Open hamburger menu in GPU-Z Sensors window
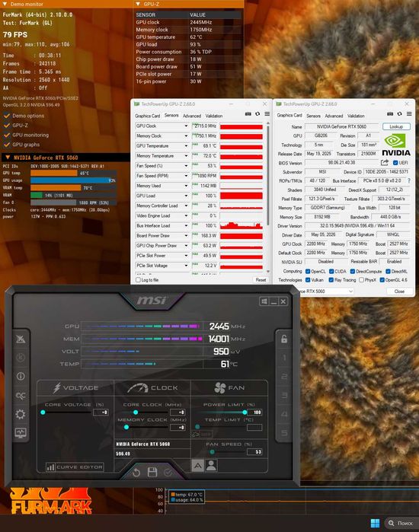This screenshot has height=532, width=419. [x=267, y=114]
